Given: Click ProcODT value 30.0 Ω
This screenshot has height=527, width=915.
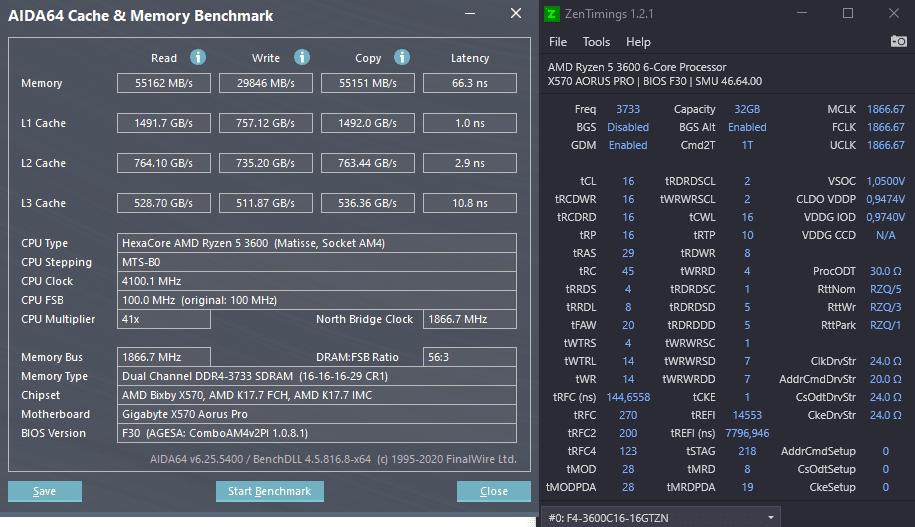Looking at the screenshot, I should click(885, 271).
